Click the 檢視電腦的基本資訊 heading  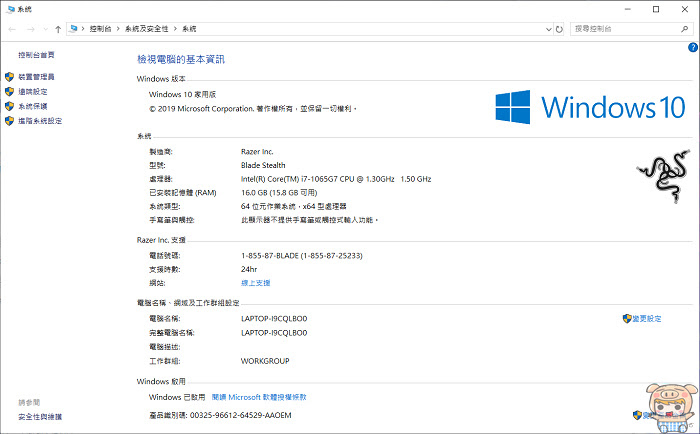pyautogui.click(x=181, y=59)
